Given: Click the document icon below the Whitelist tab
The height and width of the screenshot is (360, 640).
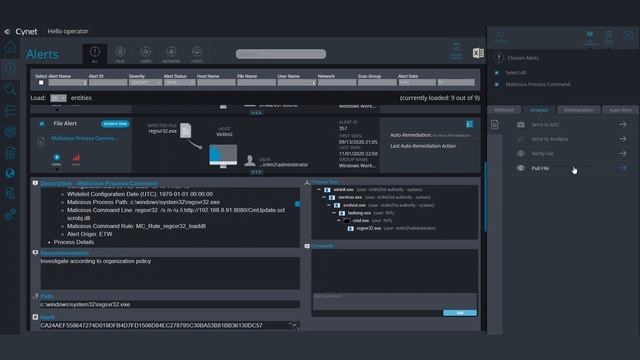Looking at the screenshot, I should (495, 124).
